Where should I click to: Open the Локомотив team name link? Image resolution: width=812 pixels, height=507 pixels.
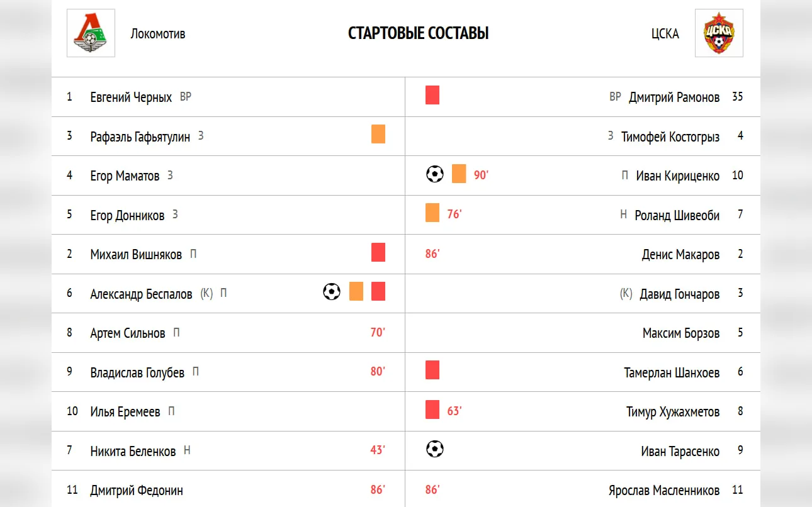pyautogui.click(x=158, y=34)
